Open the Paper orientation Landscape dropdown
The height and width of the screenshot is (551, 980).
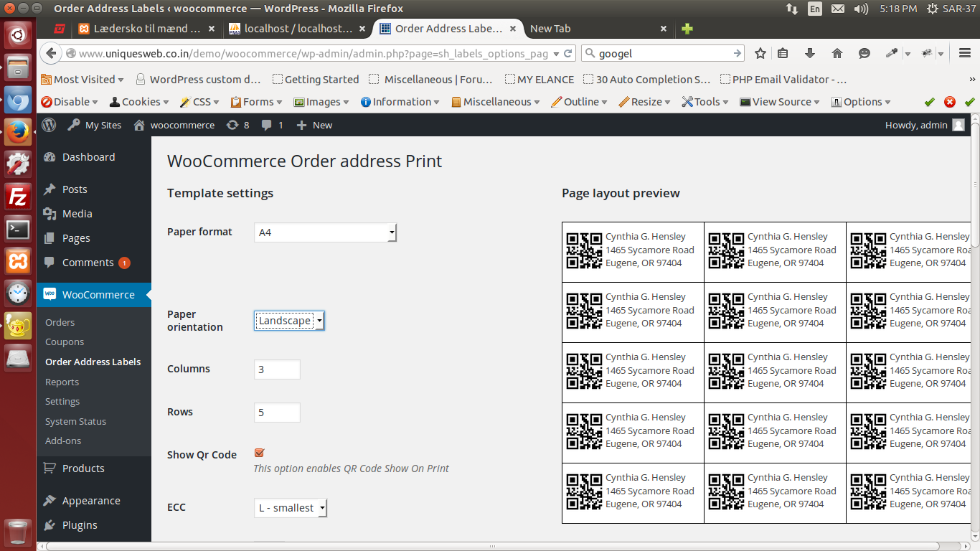(289, 321)
